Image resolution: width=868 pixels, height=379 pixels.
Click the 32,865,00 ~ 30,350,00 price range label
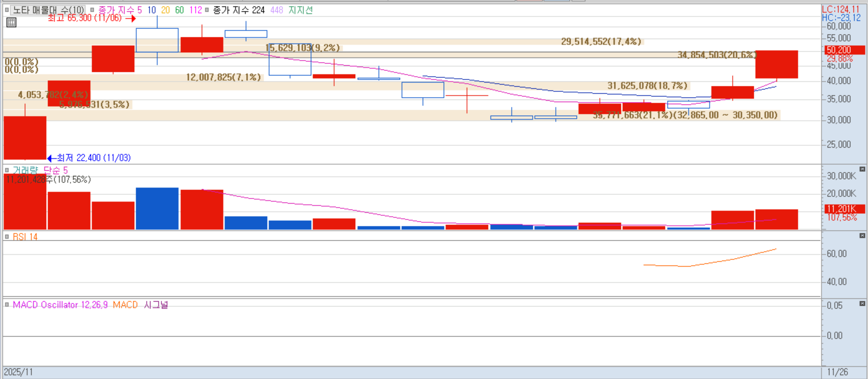pos(726,115)
